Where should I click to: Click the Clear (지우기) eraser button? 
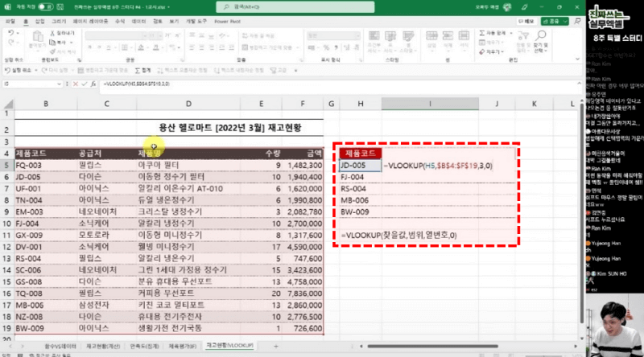click(x=489, y=51)
